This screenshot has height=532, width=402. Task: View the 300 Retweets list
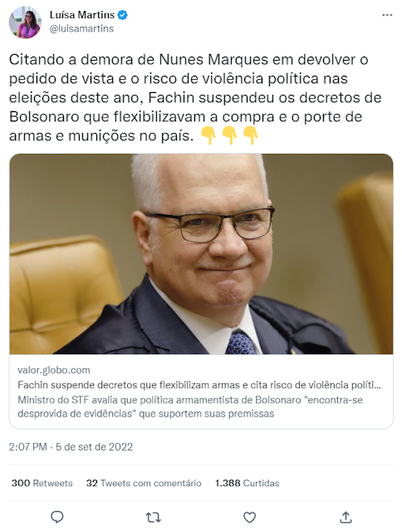click(42, 483)
